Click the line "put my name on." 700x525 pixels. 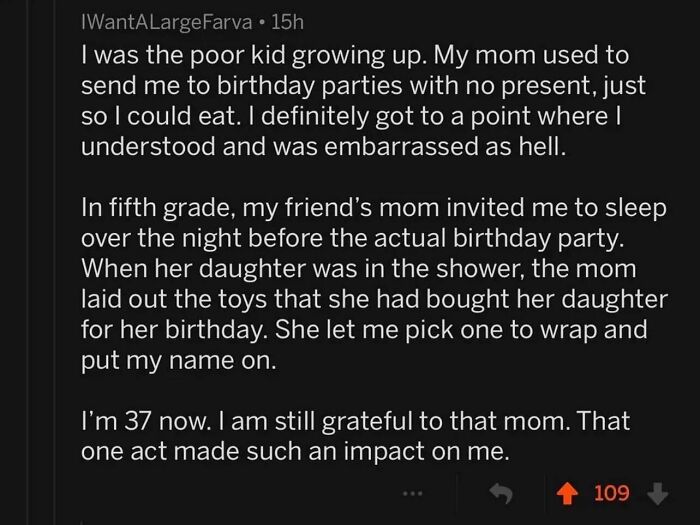click(x=179, y=361)
